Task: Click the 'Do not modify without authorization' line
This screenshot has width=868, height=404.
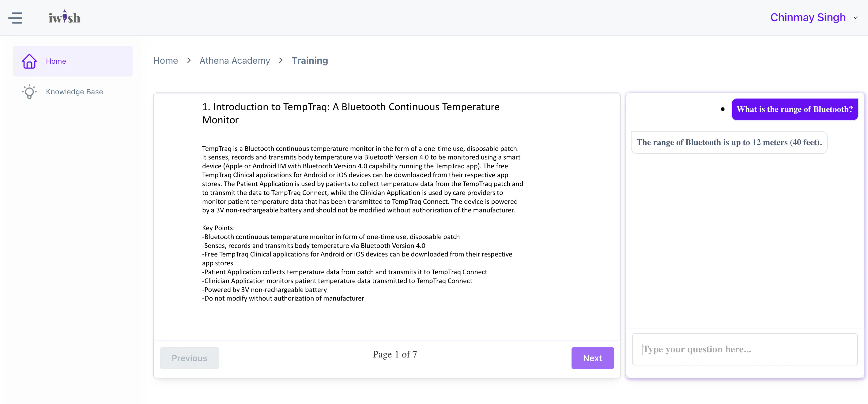Action: tap(283, 298)
